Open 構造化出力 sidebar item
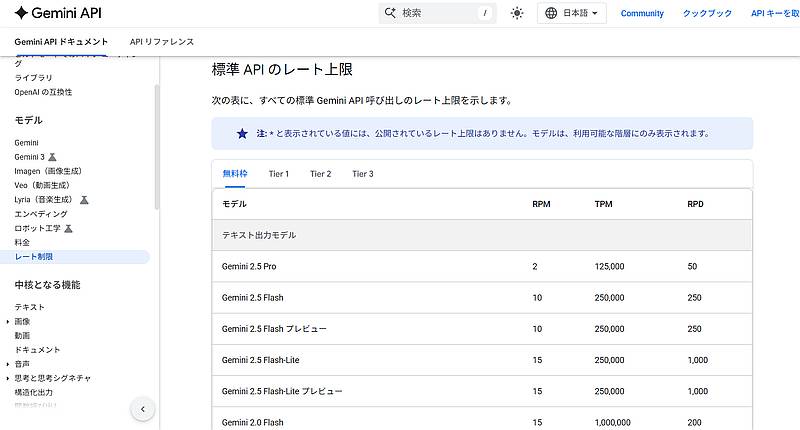The width and height of the screenshot is (800, 430). pos(34,392)
